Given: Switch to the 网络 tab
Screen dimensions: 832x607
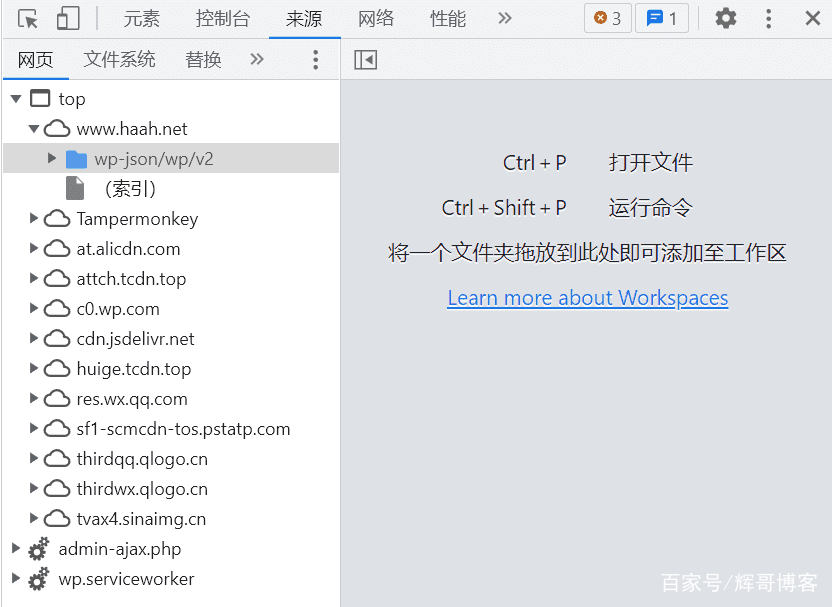Looking at the screenshot, I should point(376,18).
